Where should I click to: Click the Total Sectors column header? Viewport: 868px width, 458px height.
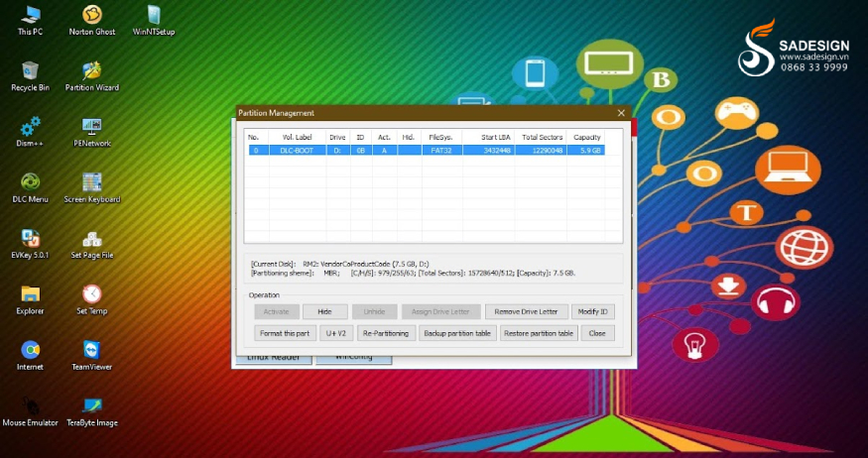pyautogui.click(x=541, y=137)
